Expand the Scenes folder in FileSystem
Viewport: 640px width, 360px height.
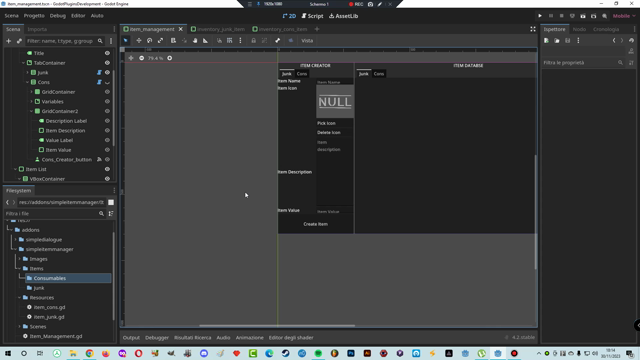(19, 327)
